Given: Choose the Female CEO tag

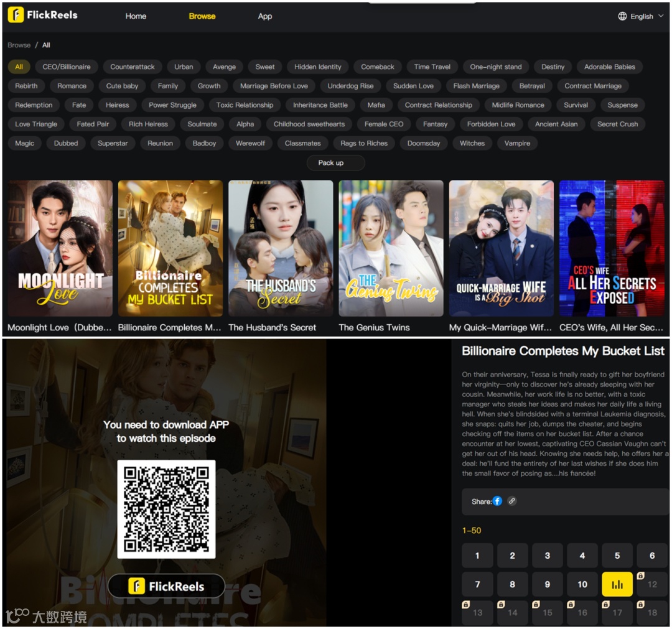Looking at the screenshot, I should pos(383,124).
